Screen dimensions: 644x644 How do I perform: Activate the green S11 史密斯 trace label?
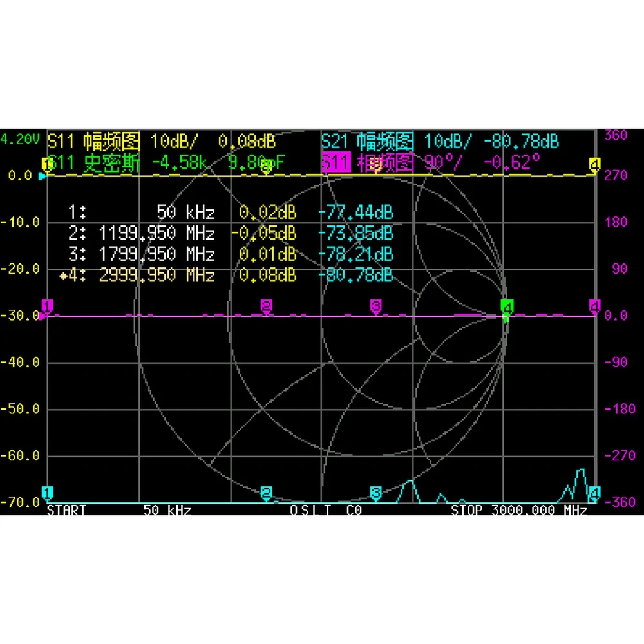tap(93, 163)
